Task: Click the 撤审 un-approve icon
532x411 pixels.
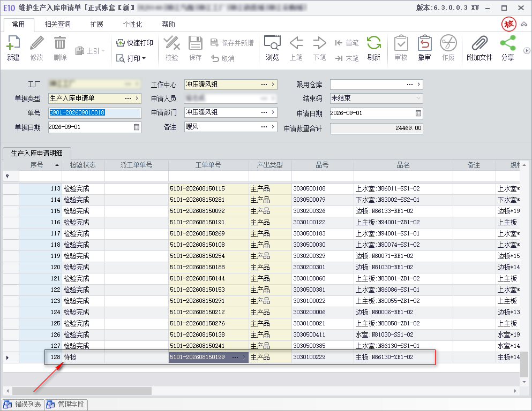Action: pos(424,48)
